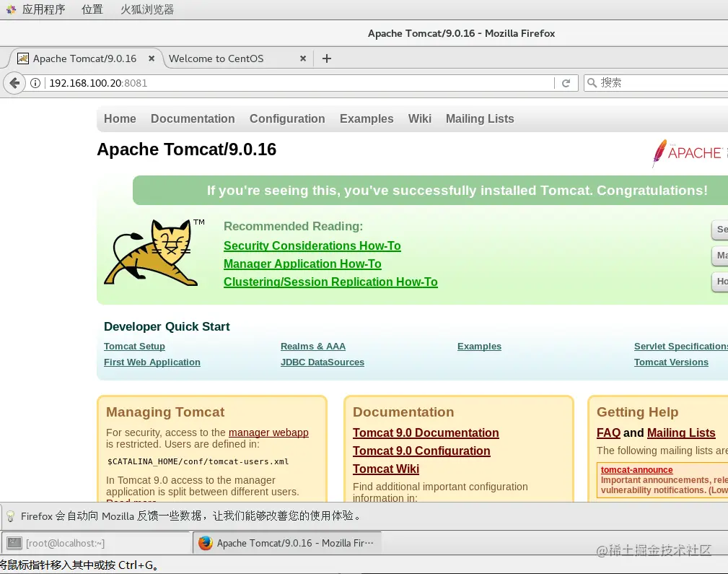Click Home in the Tomcat navigation bar
Image resolution: width=728 pixels, height=574 pixels.
click(120, 119)
